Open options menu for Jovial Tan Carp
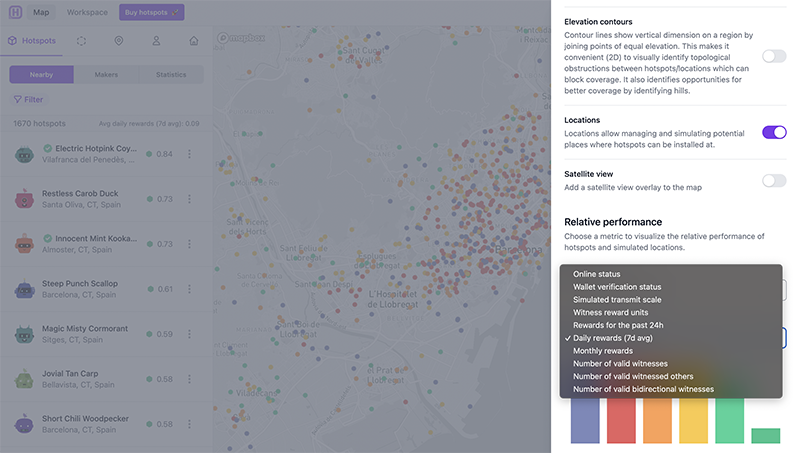 (189, 379)
